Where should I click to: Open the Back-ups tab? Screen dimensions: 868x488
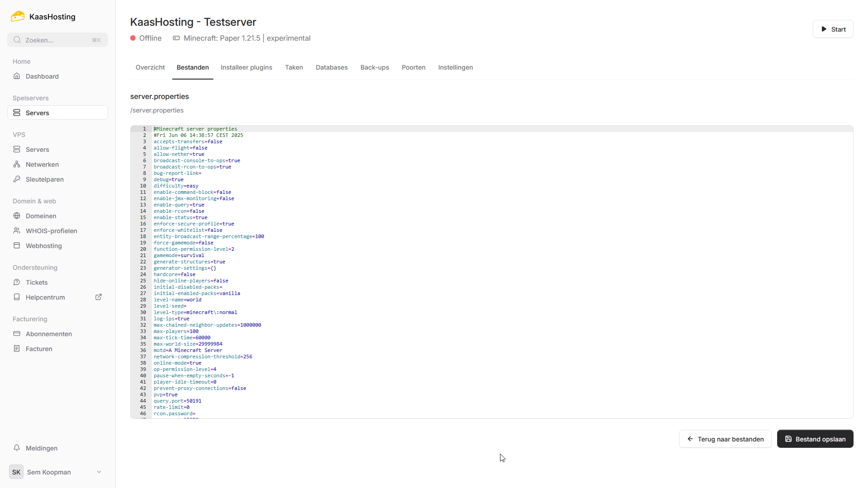click(x=374, y=67)
